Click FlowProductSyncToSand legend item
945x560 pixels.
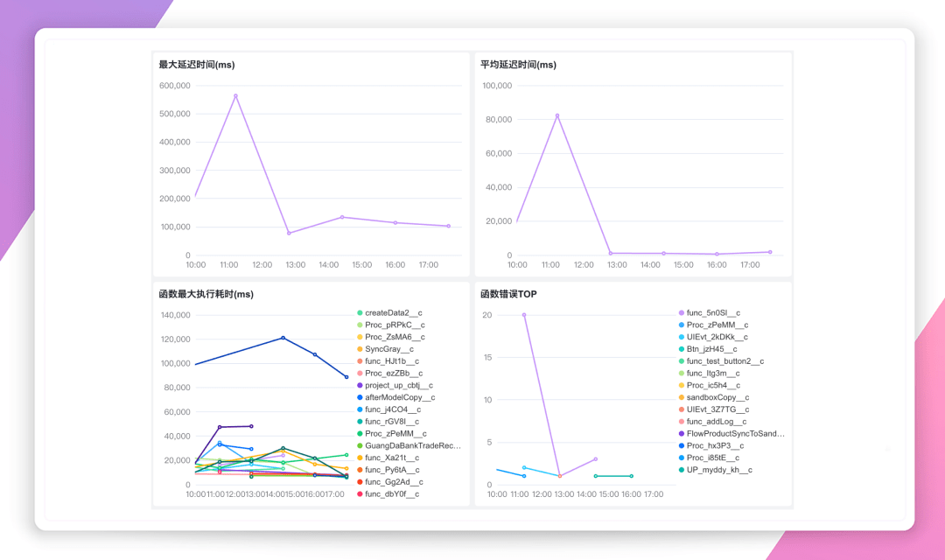click(x=735, y=433)
